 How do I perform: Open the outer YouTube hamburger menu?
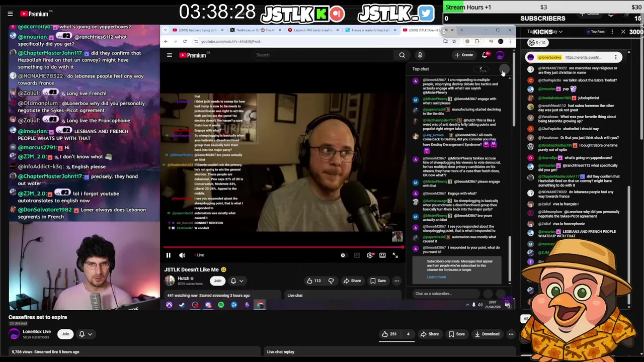coord(10,14)
